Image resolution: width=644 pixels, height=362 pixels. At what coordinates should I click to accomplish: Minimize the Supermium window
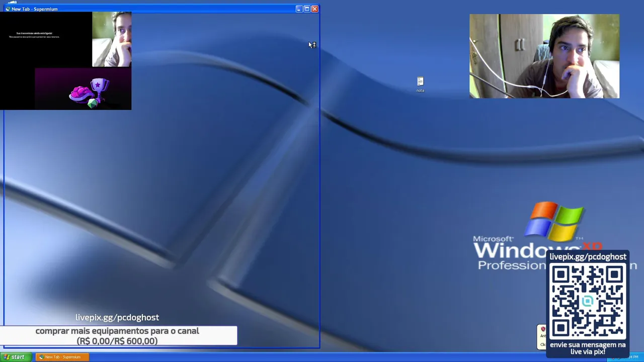[x=299, y=9]
